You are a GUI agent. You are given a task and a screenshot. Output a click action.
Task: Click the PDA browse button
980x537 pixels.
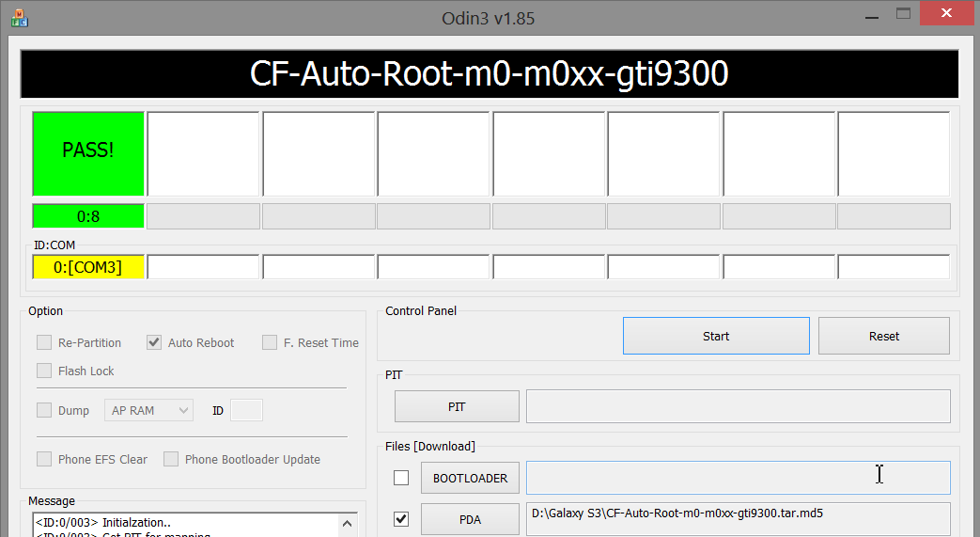coord(470,519)
